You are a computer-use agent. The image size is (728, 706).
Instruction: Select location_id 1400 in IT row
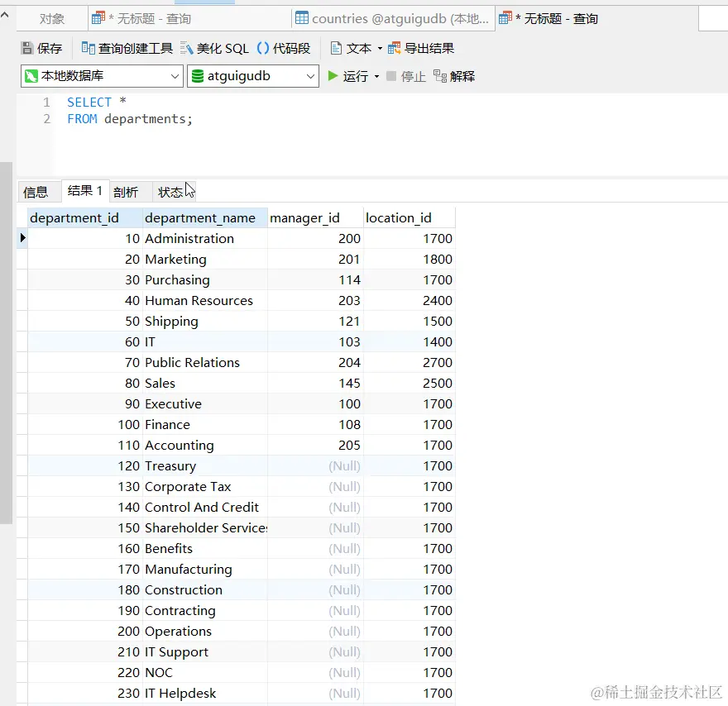point(409,342)
